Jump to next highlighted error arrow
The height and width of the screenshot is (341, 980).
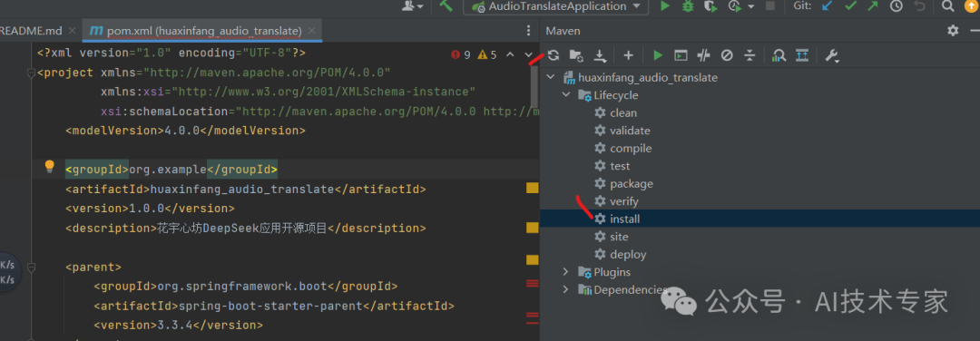coord(528,54)
